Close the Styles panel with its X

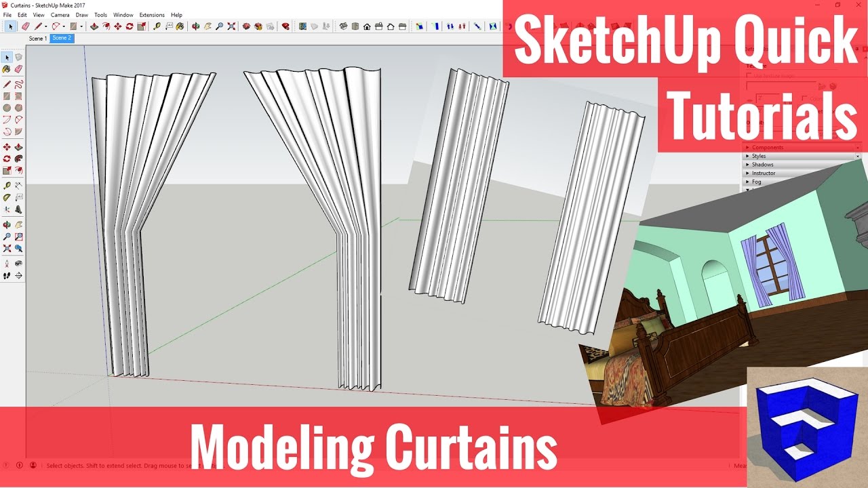coord(858,156)
